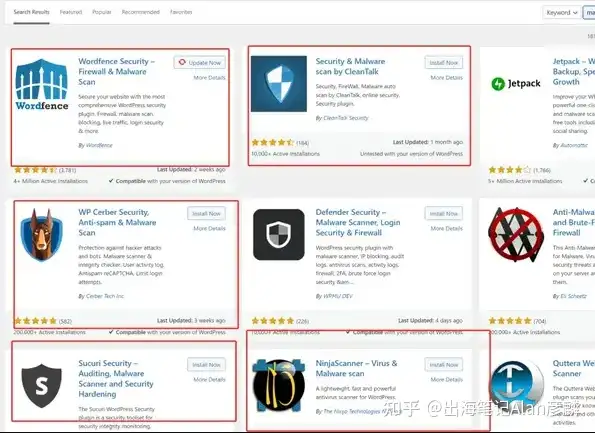The width and height of the screenshot is (595, 433).
Task: Open More Details for NinjaScanner
Action: [447, 379]
